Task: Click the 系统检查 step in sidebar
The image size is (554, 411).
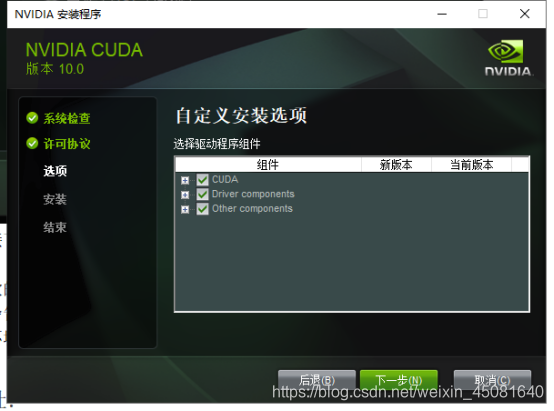Action: (x=67, y=118)
